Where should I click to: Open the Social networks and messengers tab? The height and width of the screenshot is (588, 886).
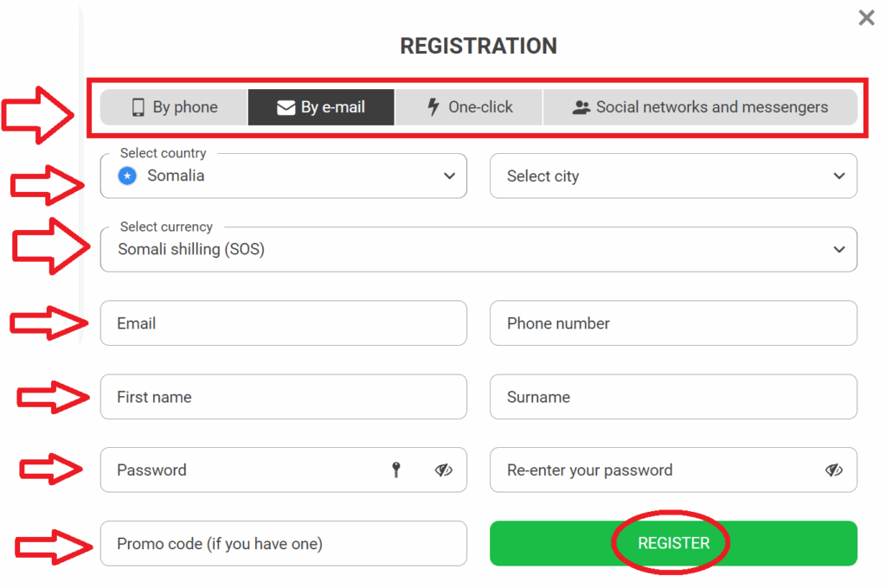701,107
